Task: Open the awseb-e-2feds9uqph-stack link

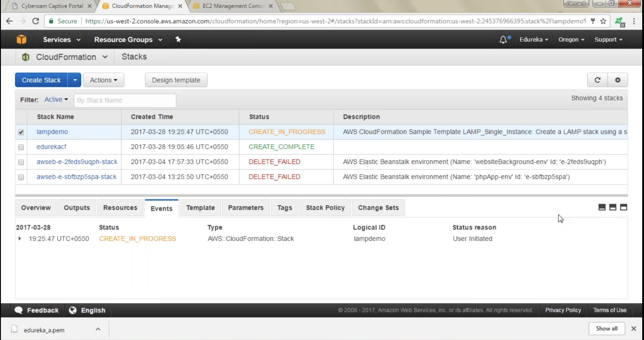Action: pyautogui.click(x=77, y=162)
